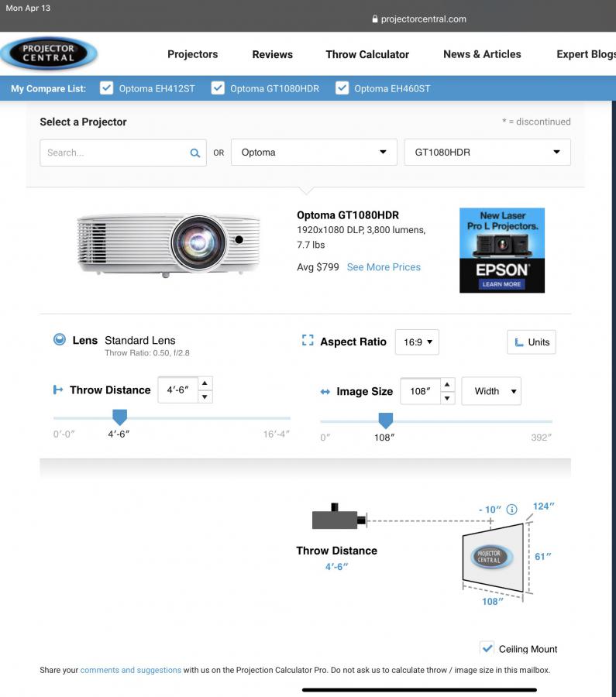
Task: Click the projector search field
Action: pos(123,153)
